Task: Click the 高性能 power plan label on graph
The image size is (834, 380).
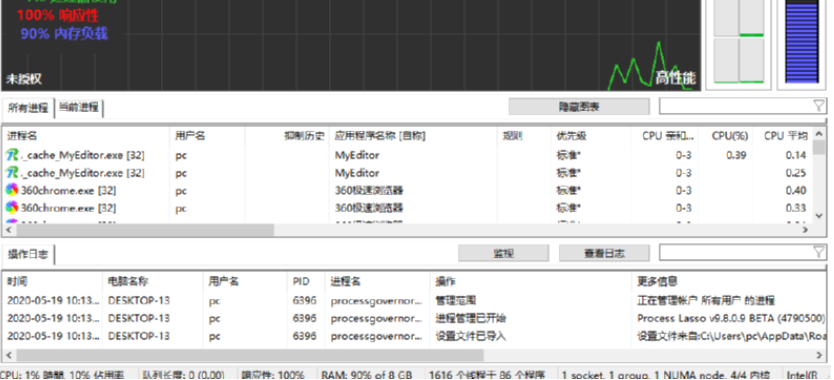Action: click(675, 78)
